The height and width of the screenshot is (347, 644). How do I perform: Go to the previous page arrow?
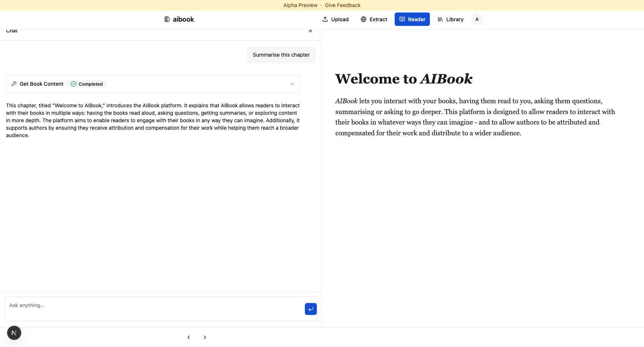tap(189, 337)
